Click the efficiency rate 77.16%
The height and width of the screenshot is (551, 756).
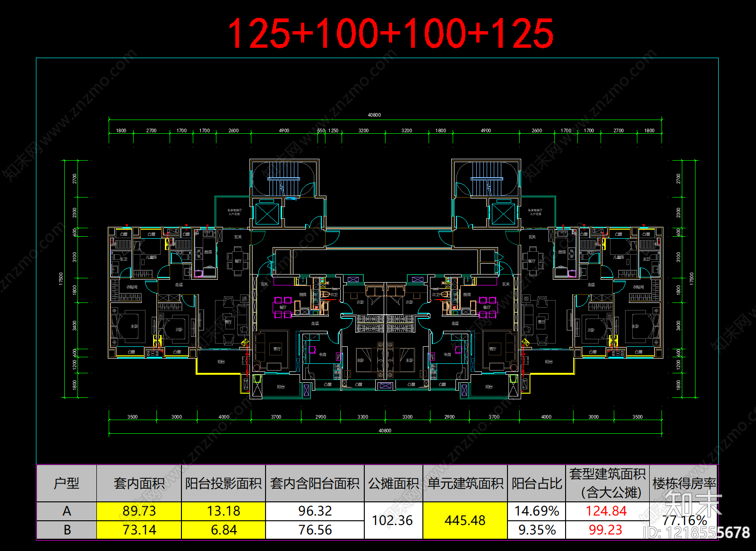point(684,520)
